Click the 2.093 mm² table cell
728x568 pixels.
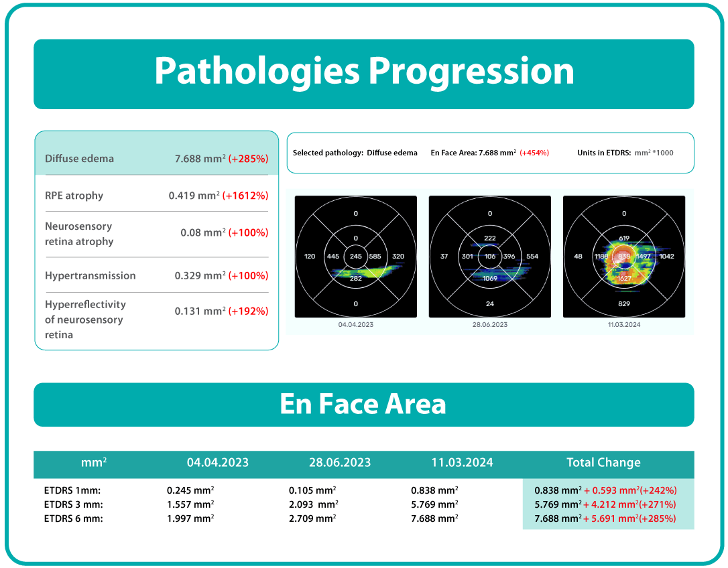[x=314, y=504]
